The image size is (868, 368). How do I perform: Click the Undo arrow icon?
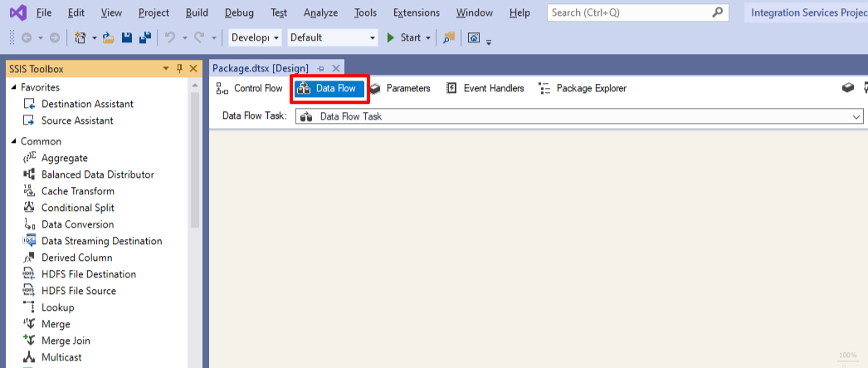pyautogui.click(x=170, y=37)
